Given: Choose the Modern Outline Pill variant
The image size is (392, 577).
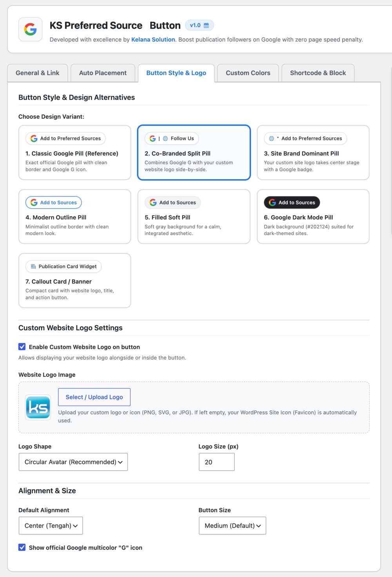Looking at the screenshot, I should pos(74,216).
